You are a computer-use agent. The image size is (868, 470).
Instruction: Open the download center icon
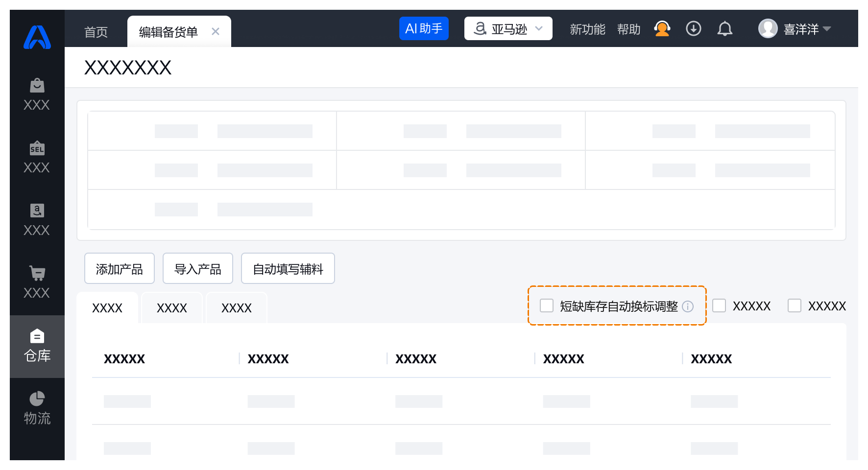pos(694,29)
